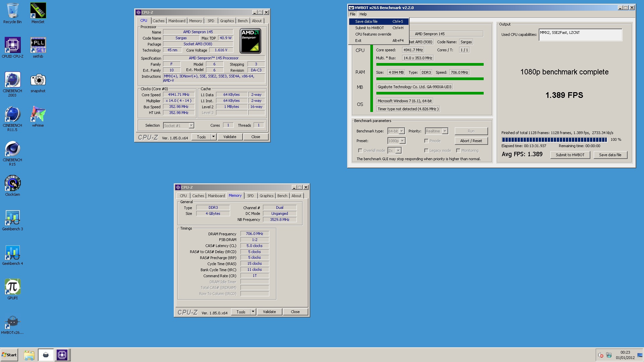Open the Start menu

pyautogui.click(x=9, y=355)
